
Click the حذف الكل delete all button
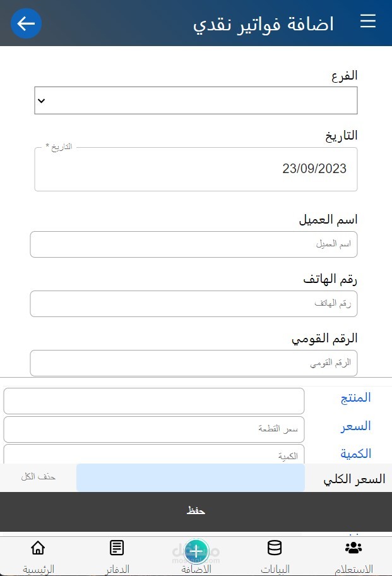(x=38, y=477)
